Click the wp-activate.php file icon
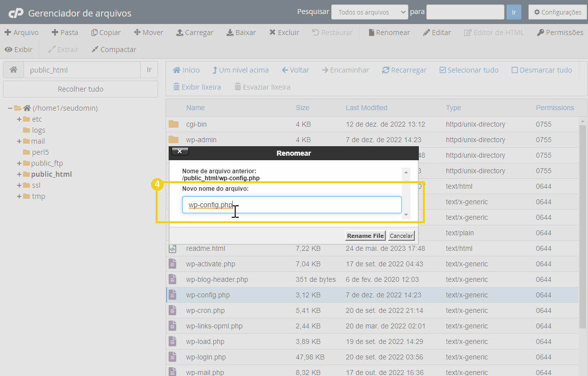This screenshot has height=376, width=588. [173, 264]
